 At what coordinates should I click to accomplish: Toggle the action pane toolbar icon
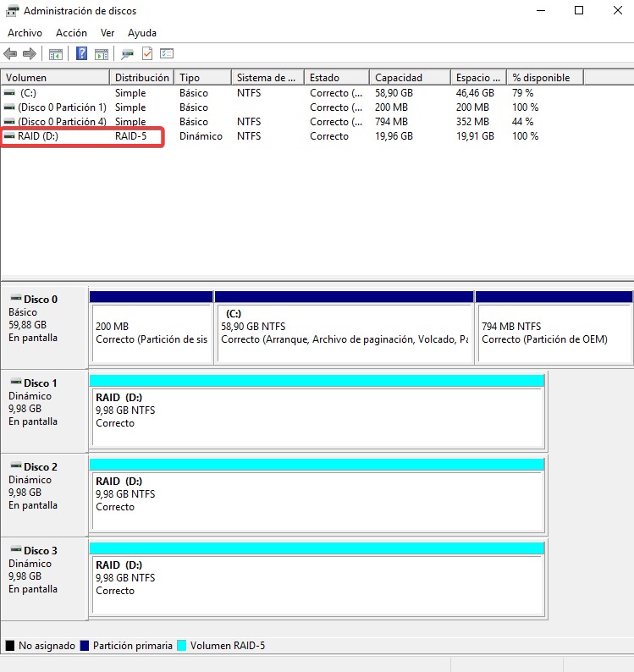pyautogui.click(x=102, y=54)
